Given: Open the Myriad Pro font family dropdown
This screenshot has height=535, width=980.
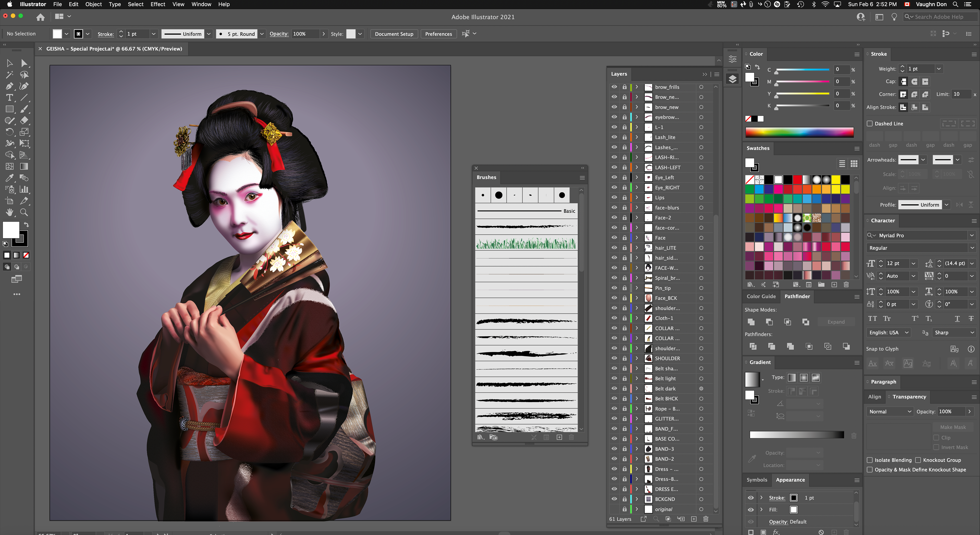Looking at the screenshot, I should [x=972, y=235].
